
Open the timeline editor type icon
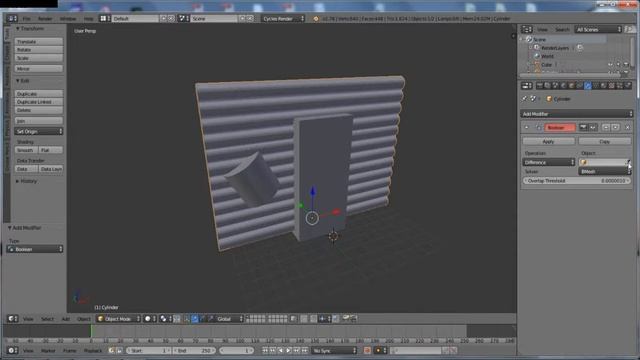coord(13,350)
